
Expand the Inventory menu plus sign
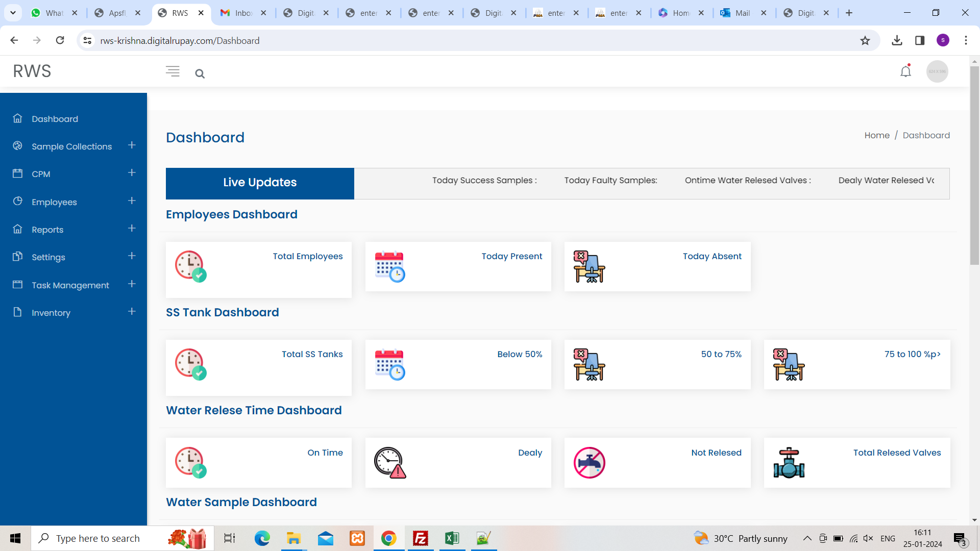[x=132, y=312]
